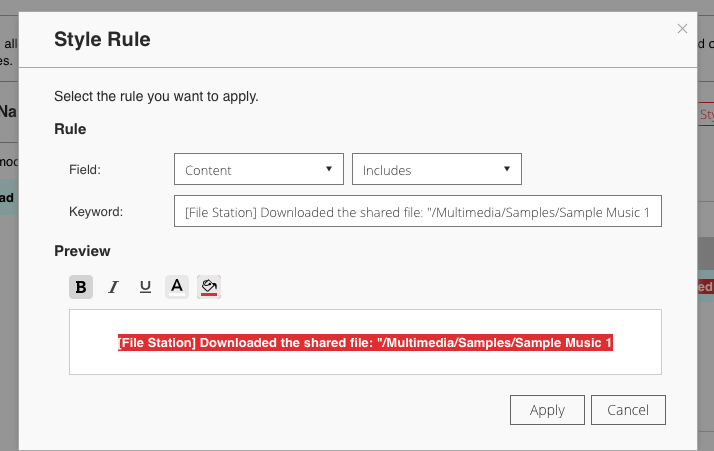Image resolution: width=714 pixels, height=451 pixels.
Task: Click the arrow on the Includes dropdown
Action: (x=507, y=169)
